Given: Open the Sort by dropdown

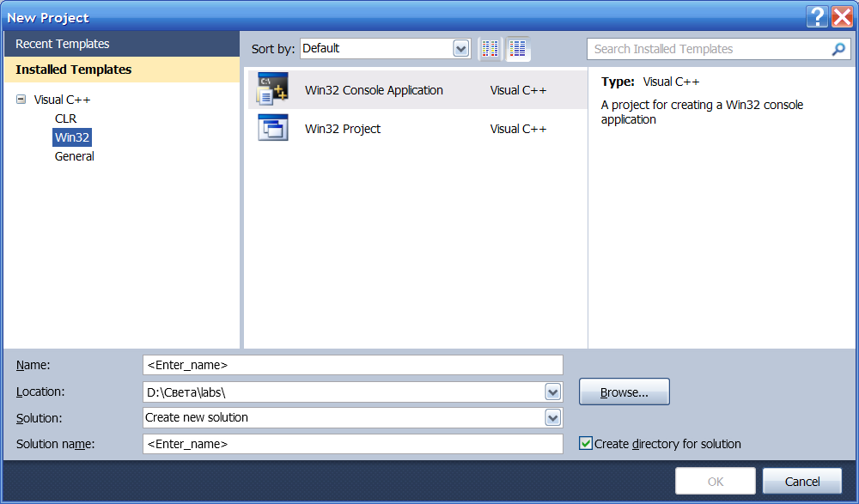Looking at the screenshot, I should 461,49.
